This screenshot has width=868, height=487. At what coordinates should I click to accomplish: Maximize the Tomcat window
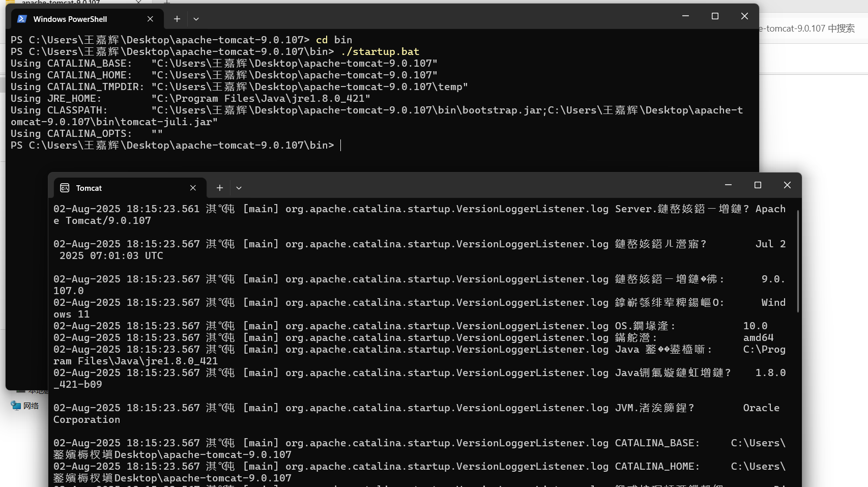point(758,185)
